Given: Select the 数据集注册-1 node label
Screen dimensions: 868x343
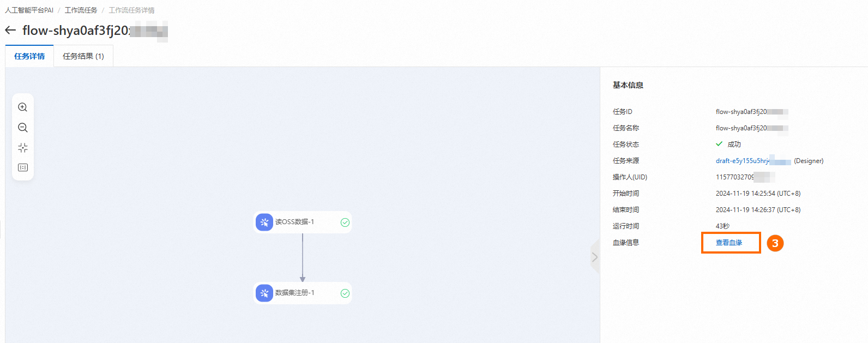Looking at the screenshot, I should tap(294, 293).
